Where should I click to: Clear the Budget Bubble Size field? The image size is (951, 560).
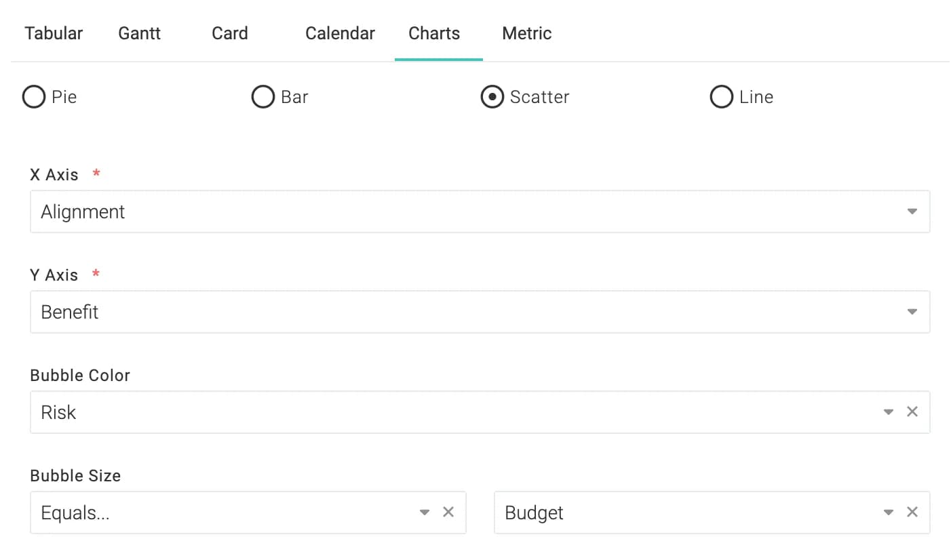[912, 512]
